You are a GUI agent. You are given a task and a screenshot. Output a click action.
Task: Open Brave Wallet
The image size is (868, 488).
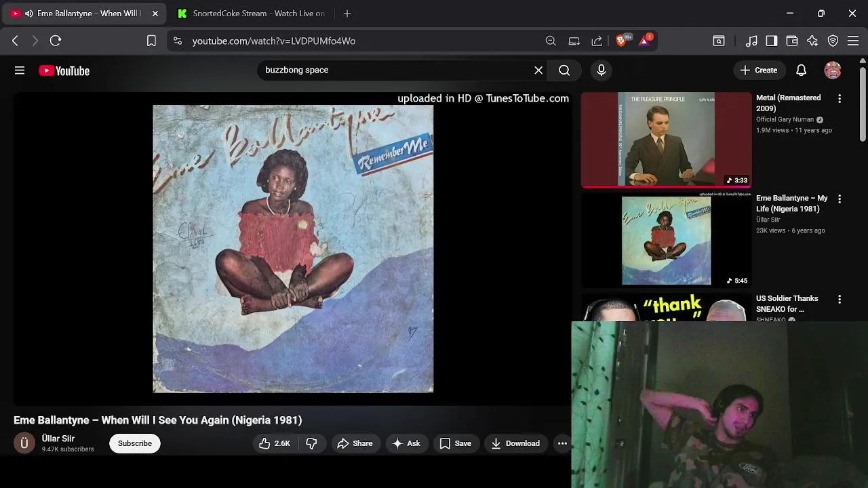[792, 41]
